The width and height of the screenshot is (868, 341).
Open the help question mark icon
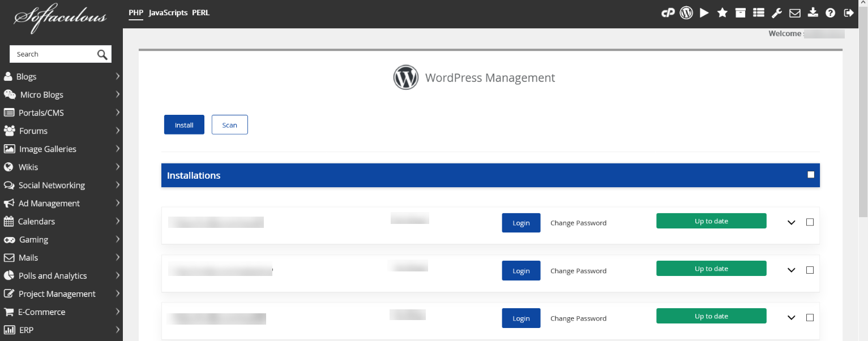click(x=831, y=12)
